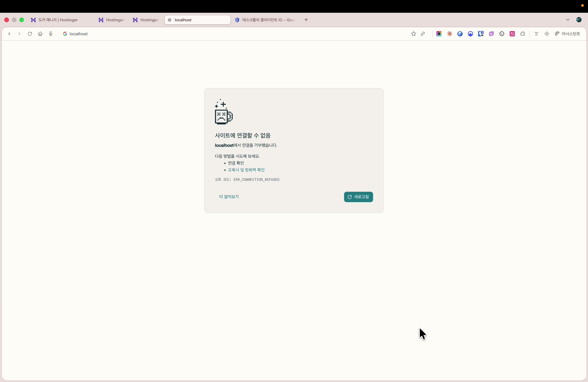Open the three-line list toolbar icon
Viewport: 588px width, 382px height.
tap(536, 34)
